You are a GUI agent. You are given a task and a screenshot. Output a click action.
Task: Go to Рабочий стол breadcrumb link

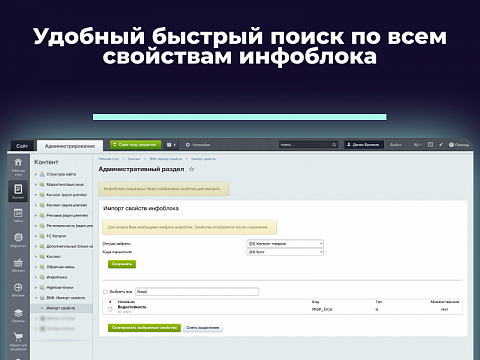click(109, 159)
